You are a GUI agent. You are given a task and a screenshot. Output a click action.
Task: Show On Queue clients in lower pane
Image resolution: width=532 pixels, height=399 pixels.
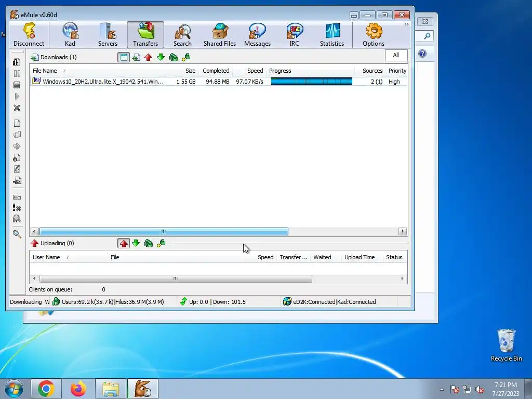pyautogui.click(x=148, y=243)
